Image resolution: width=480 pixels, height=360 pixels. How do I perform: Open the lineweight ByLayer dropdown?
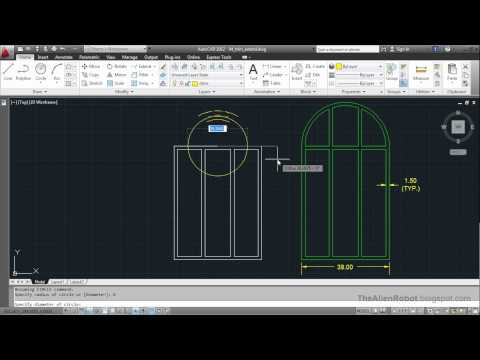(359, 75)
